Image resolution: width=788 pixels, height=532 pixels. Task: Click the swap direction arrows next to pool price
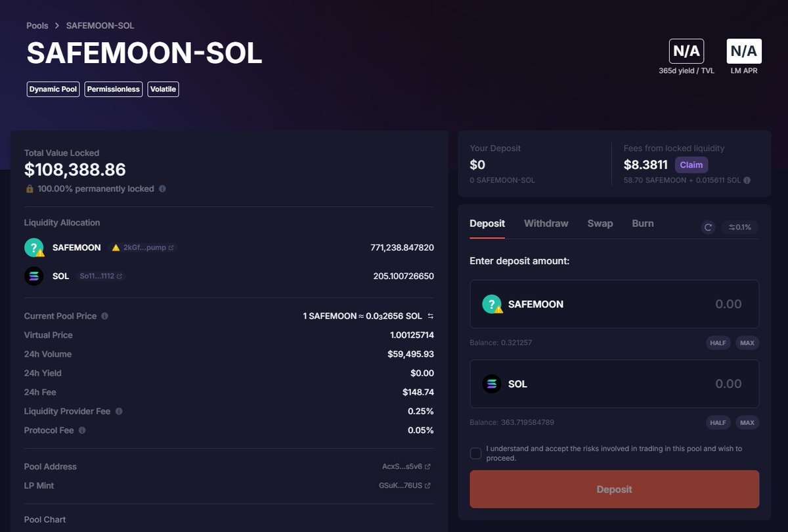[x=430, y=316]
